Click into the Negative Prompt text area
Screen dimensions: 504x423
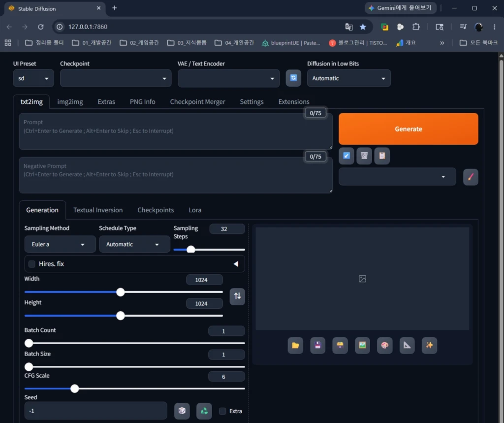[176, 175]
